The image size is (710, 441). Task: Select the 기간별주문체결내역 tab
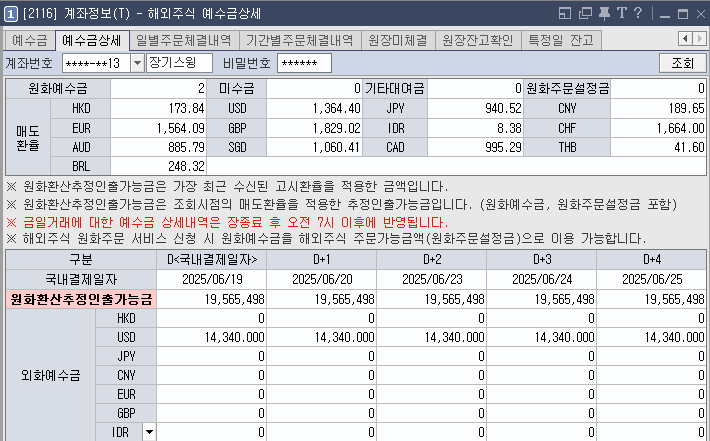point(299,40)
